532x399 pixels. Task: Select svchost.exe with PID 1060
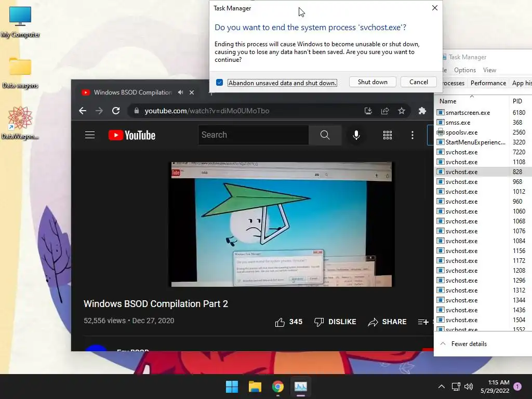pyautogui.click(x=484, y=211)
